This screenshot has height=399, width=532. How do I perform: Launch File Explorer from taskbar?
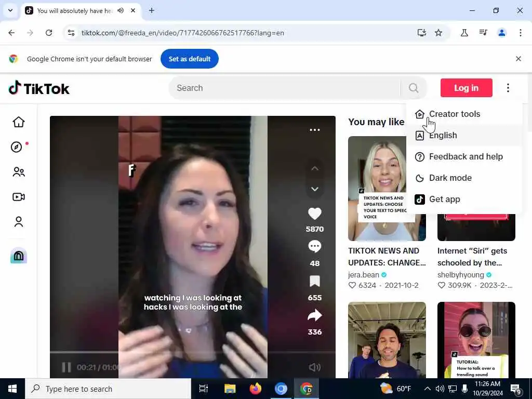point(230,389)
